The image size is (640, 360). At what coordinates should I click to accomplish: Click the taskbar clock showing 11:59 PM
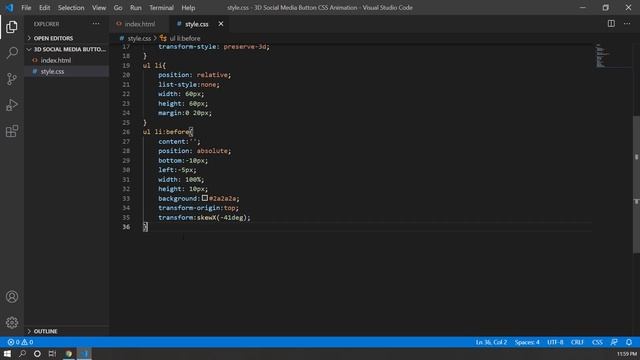point(627,353)
